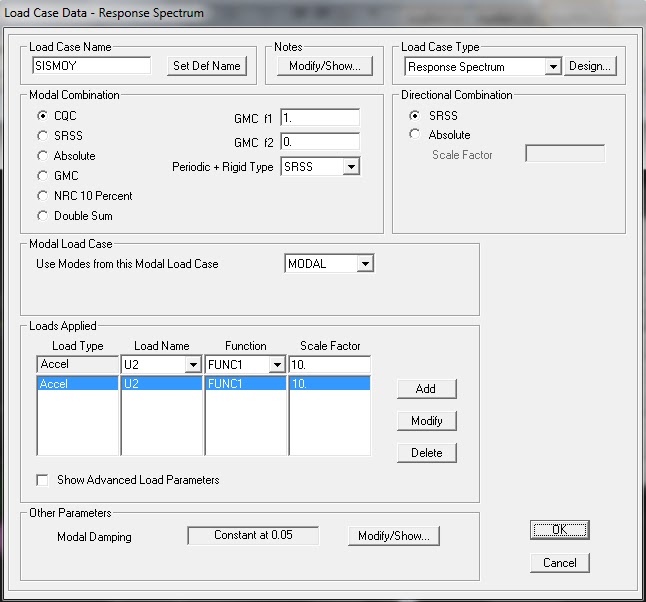Select the CQC modal combination radio button
The image size is (646, 602).
(42, 116)
